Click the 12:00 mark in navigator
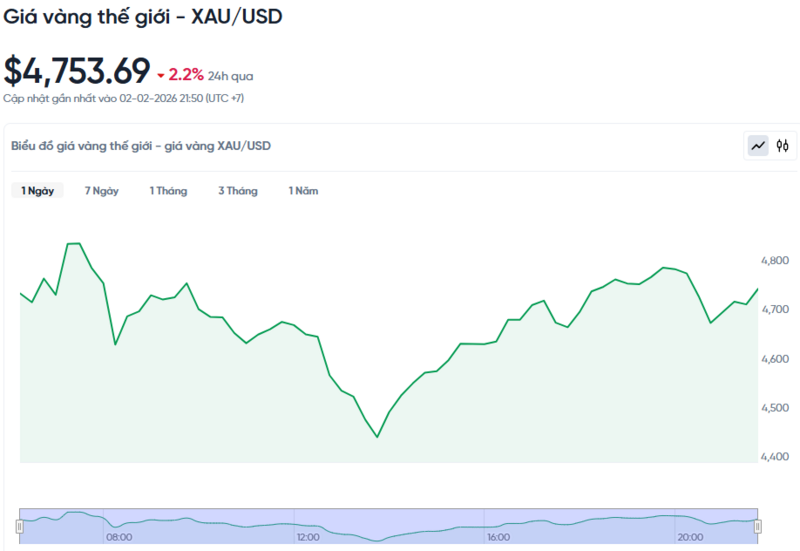This screenshot has width=800, height=551. [x=308, y=537]
